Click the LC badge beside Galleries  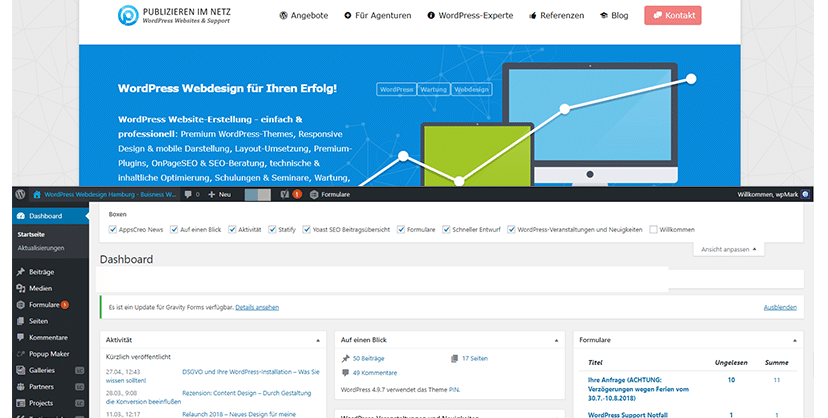point(80,370)
